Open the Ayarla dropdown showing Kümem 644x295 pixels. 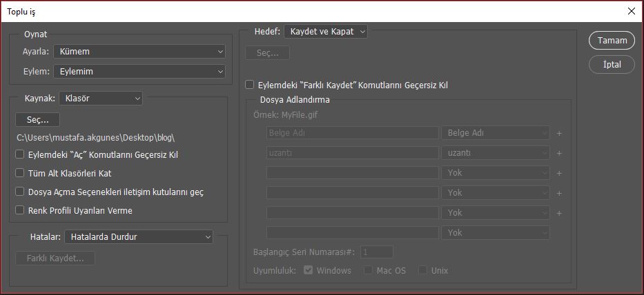(140, 52)
